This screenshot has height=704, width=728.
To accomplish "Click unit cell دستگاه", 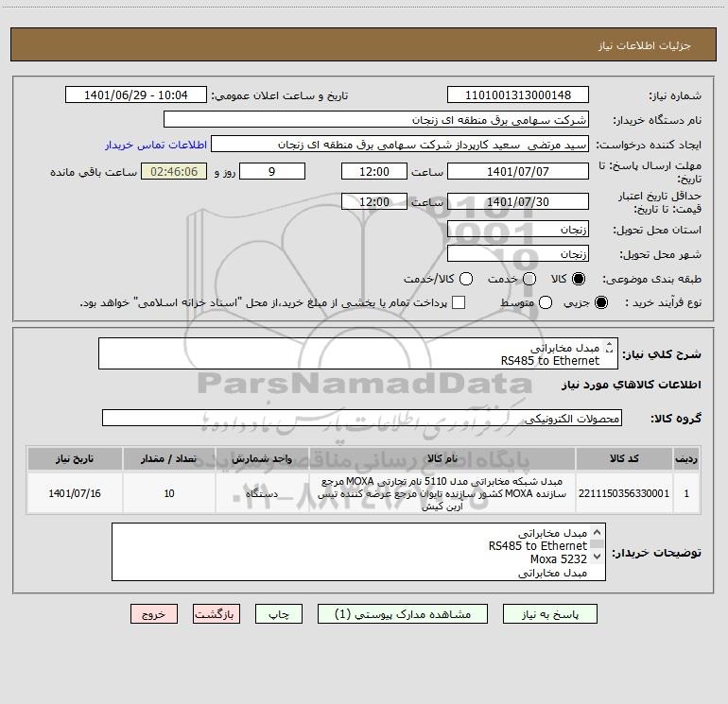I will point(262,493).
